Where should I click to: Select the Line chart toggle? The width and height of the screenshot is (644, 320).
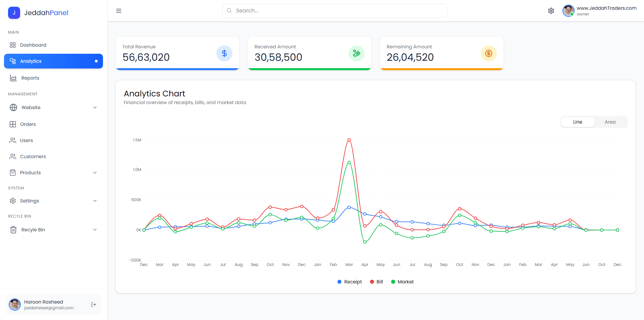(x=578, y=122)
